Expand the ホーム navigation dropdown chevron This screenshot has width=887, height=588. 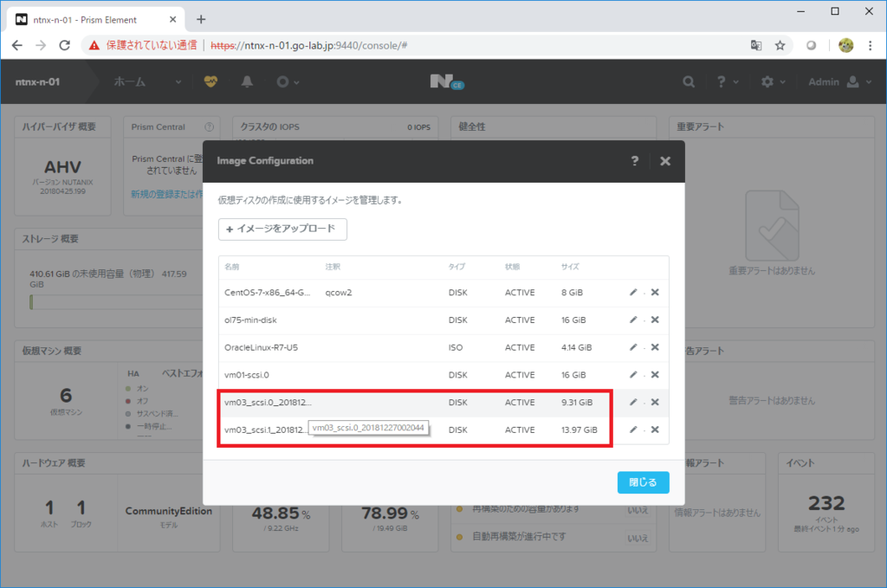pyautogui.click(x=178, y=81)
